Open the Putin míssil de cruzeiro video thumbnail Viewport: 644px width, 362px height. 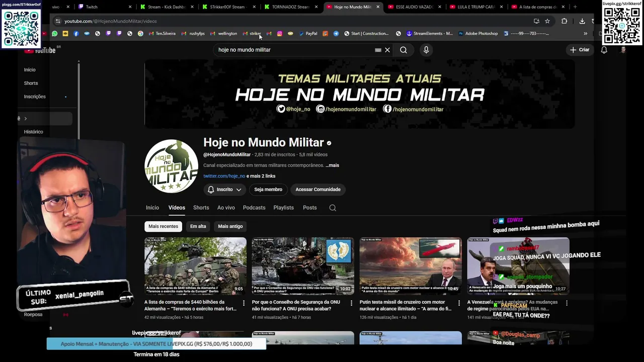click(x=411, y=266)
